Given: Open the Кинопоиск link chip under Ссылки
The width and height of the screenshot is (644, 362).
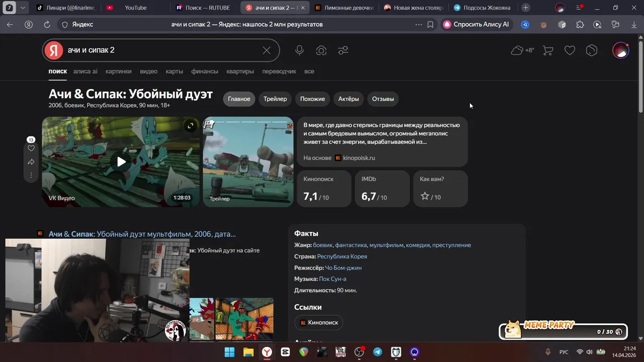Looking at the screenshot, I should point(318,323).
